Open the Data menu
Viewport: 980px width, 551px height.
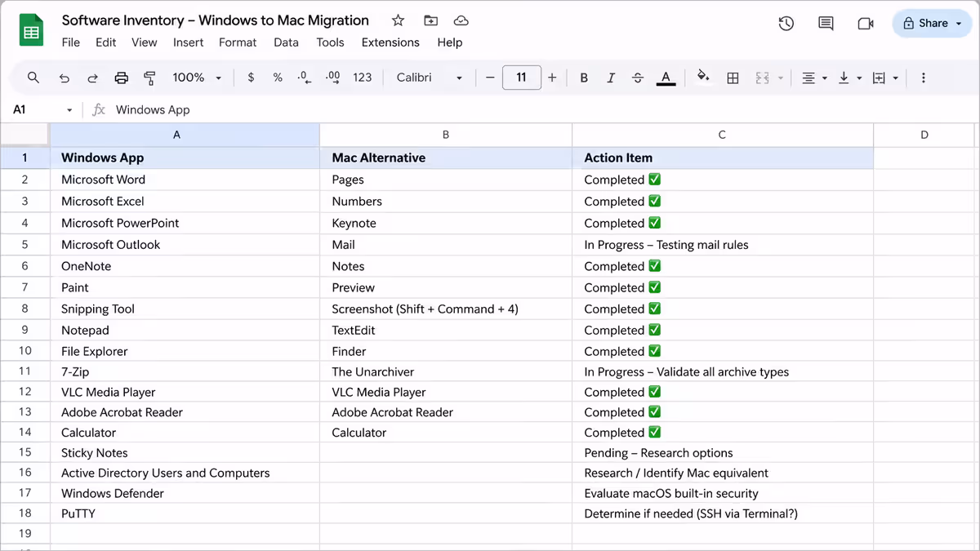(286, 42)
